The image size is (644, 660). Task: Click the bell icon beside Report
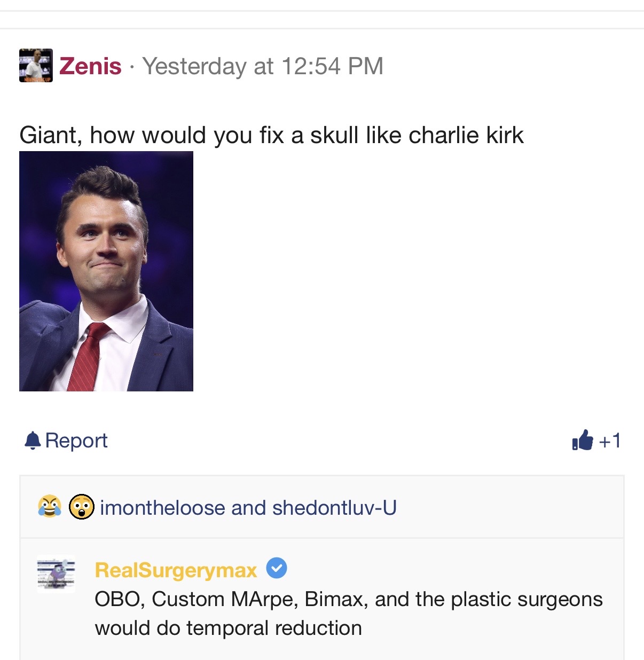[x=33, y=441]
